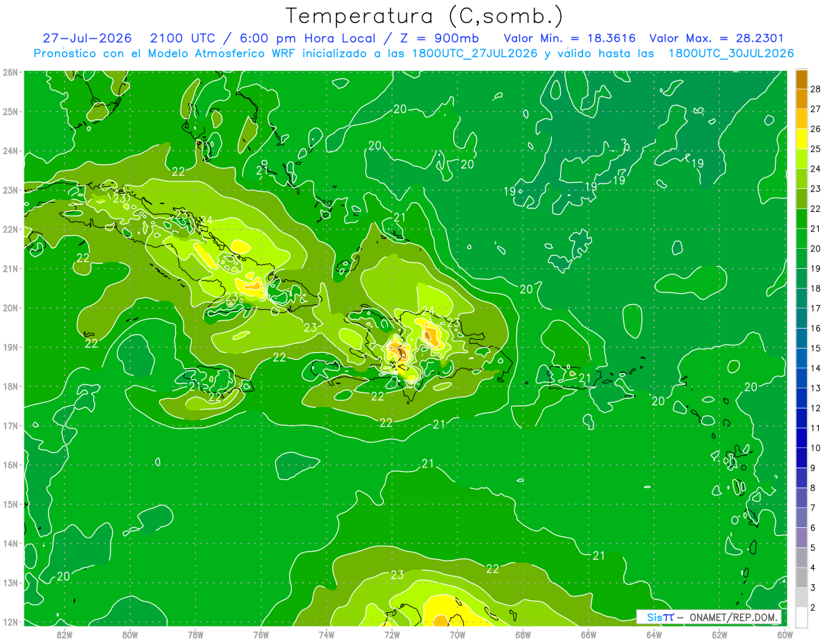The image size is (834, 644).
Task: Click the "80W" longitude axis label
Action: coord(130,634)
